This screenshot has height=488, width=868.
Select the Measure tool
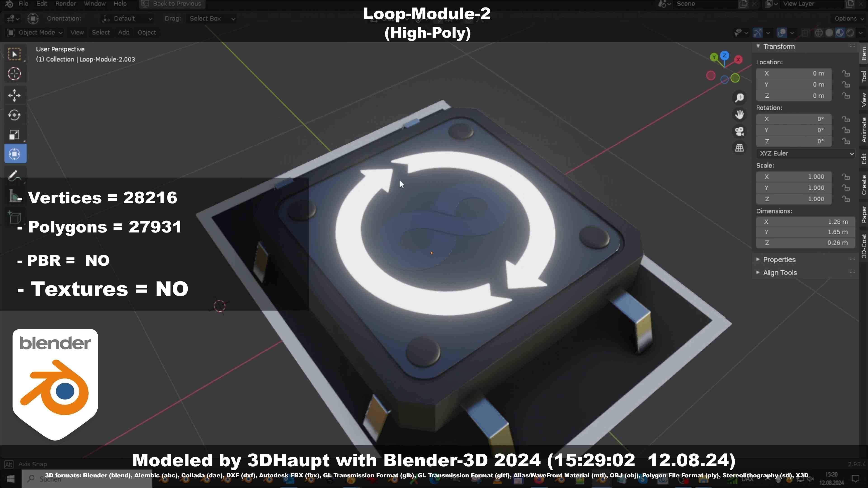[x=14, y=196]
